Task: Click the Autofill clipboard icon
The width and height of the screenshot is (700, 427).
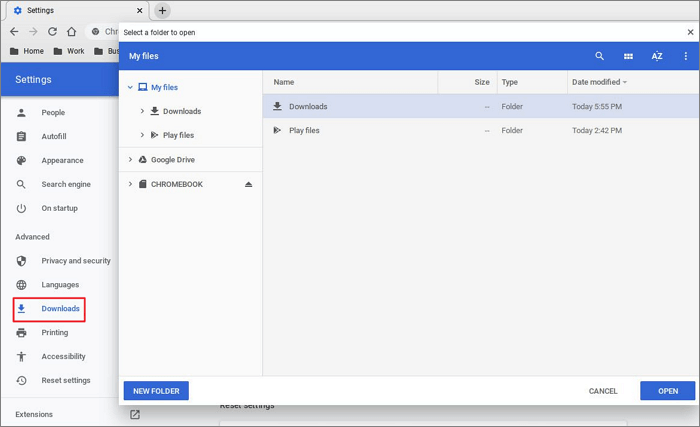Action: (x=21, y=136)
